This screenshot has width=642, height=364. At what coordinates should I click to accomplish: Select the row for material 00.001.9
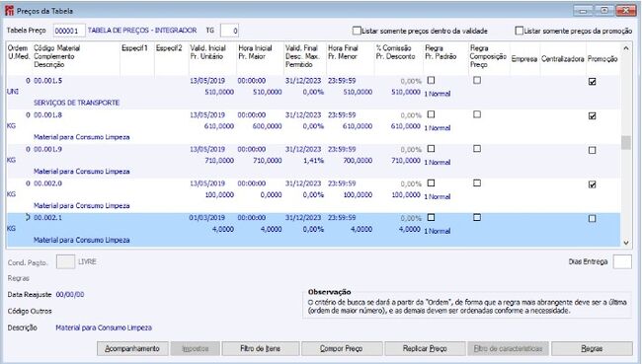coord(313,161)
